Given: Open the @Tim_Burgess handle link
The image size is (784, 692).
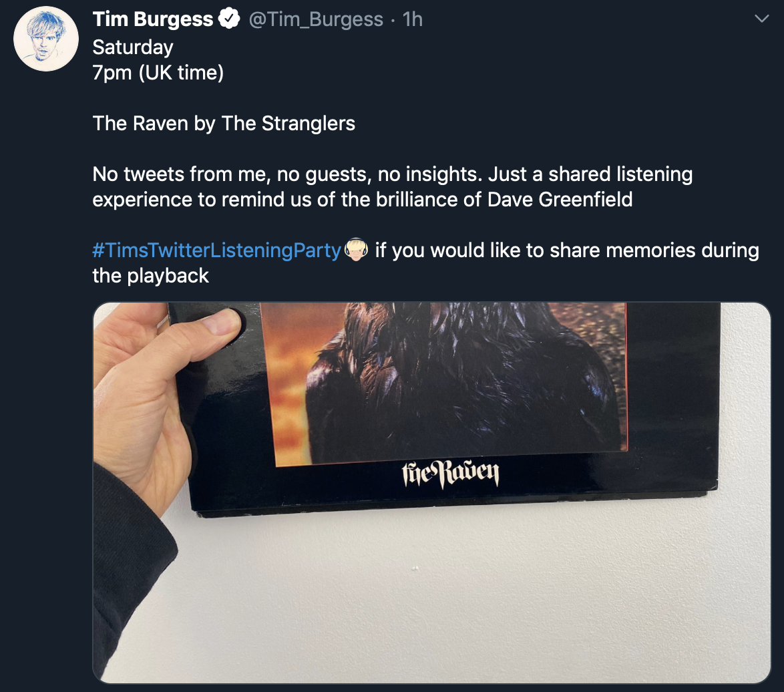Looking at the screenshot, I should pos(315,19).
